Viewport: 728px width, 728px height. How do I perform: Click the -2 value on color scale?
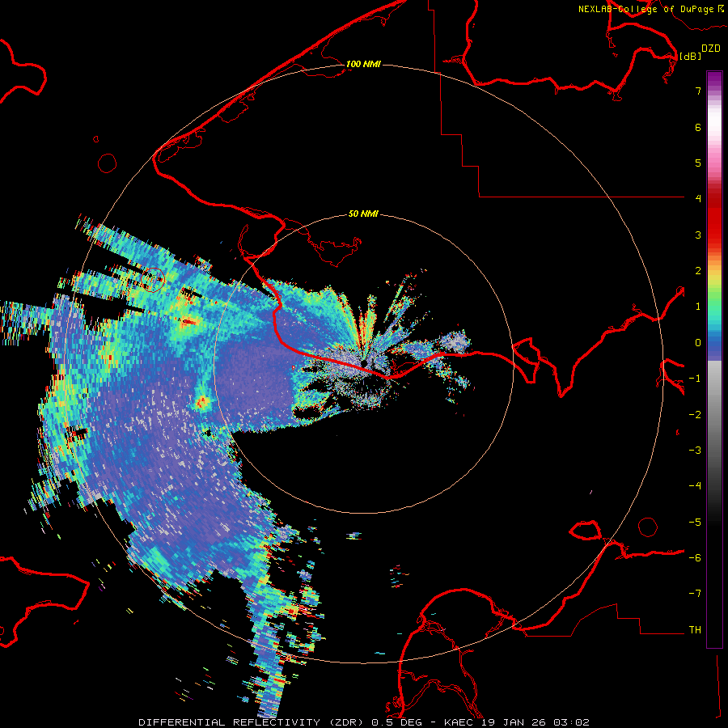click(695, 415)
